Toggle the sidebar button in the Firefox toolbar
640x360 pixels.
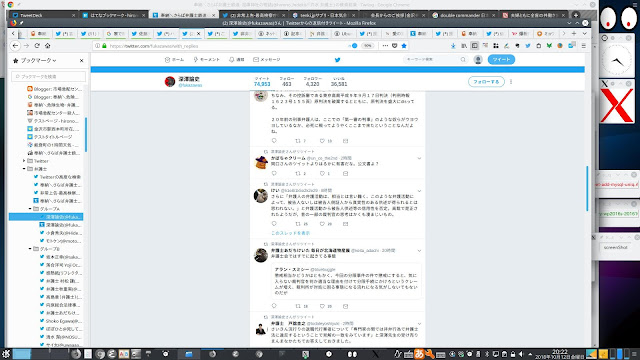point(474,46)
